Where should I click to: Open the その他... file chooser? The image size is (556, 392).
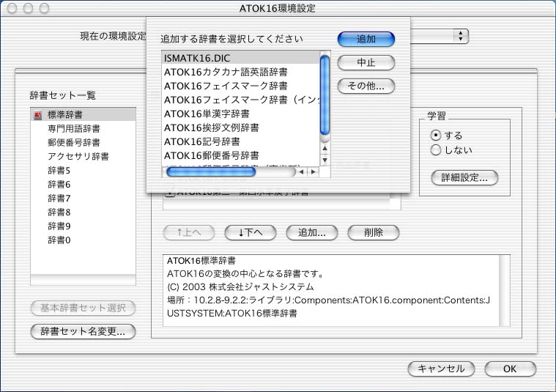point(366,86)
